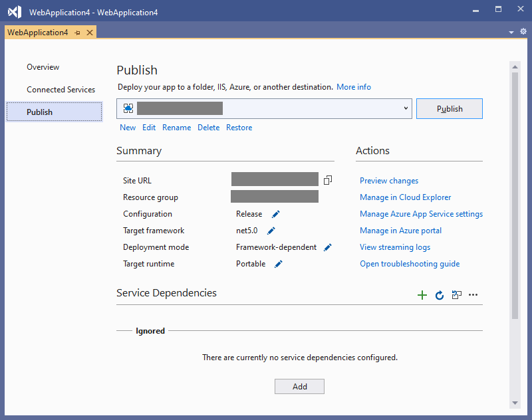Screen dimensions: 532x420
Task: Click the Ignored group heading
Action: point(150,331)
